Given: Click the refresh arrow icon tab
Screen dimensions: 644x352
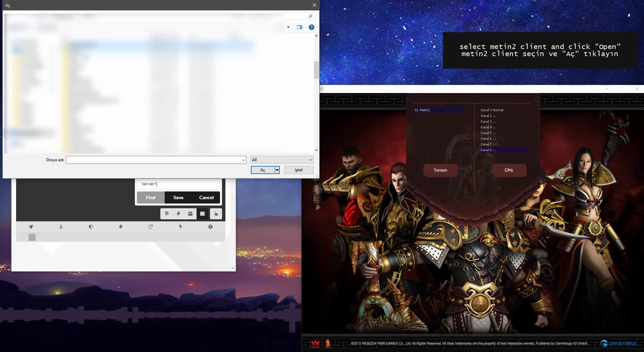Looking at the screenshot, I should [151, 227].
